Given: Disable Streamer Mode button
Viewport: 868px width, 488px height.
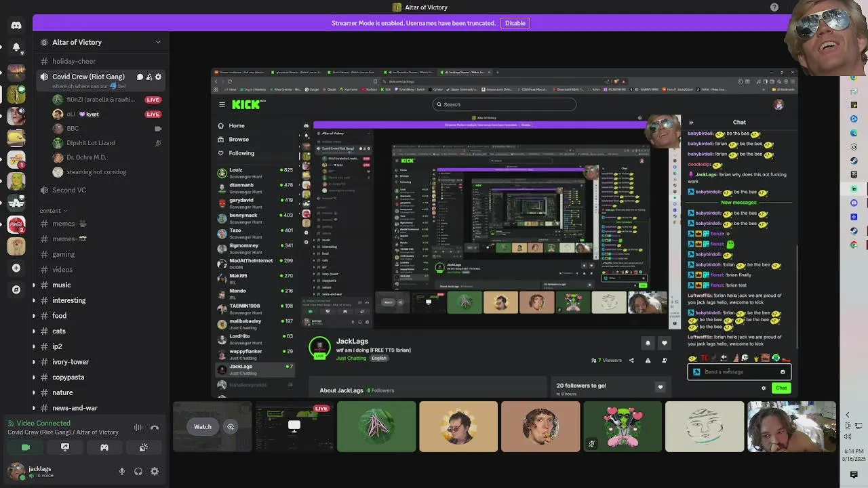Looking at the screenshot, I should pyautogui.click(x=515, y=23).
